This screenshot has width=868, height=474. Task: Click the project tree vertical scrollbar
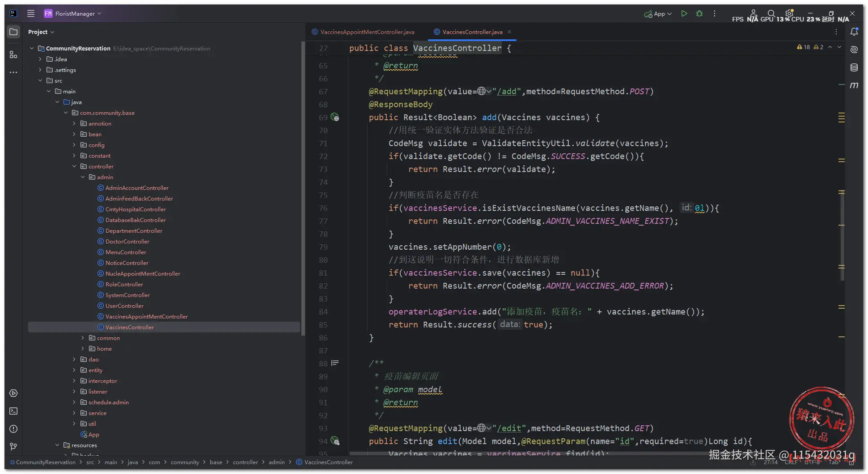click(x=303, y=188)
